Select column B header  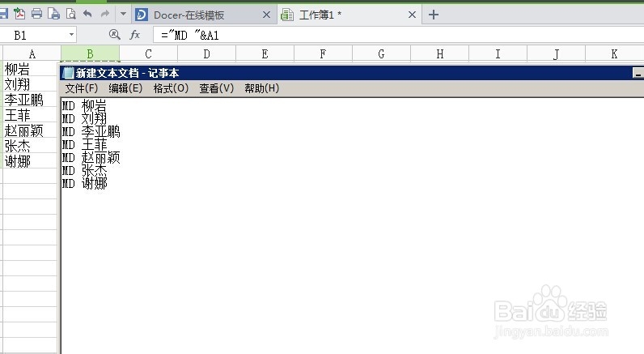coord(91,53)
